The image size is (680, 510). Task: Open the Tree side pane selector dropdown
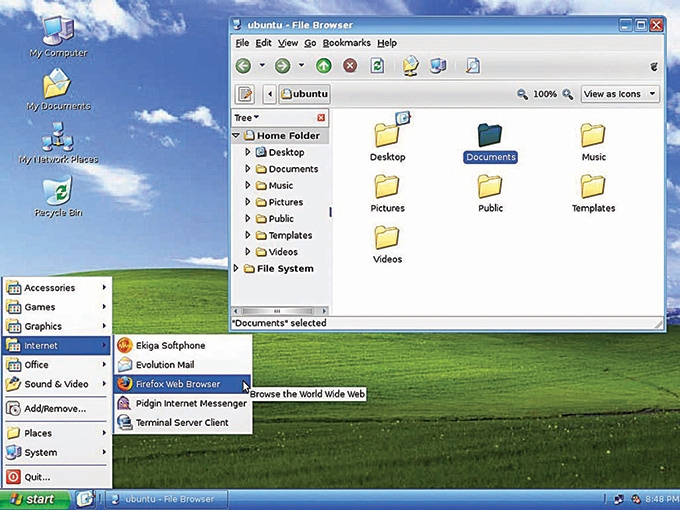tap(246, 118)
